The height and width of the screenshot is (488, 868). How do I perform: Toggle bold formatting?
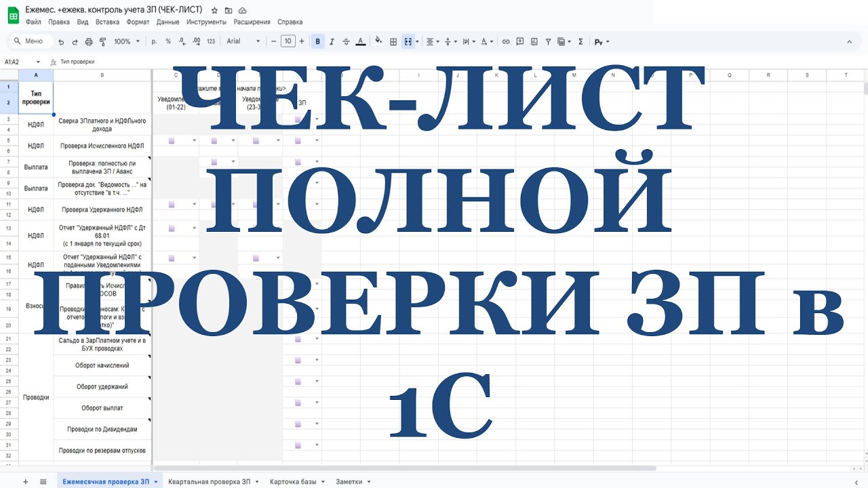pos(317,41)
